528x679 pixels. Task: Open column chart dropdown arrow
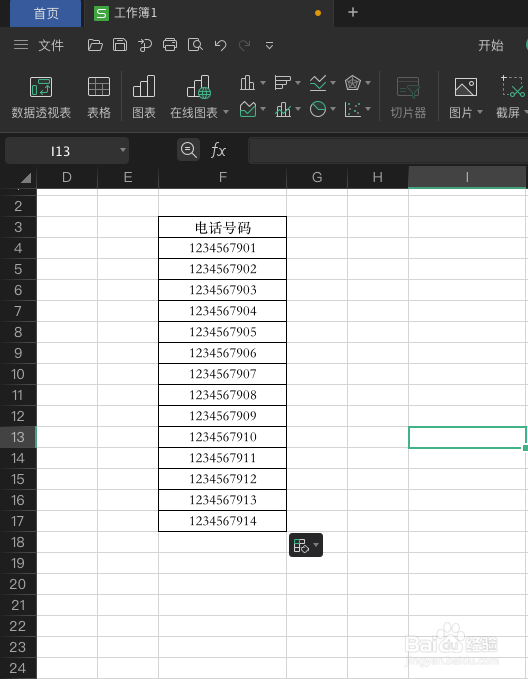click(262, 82)
